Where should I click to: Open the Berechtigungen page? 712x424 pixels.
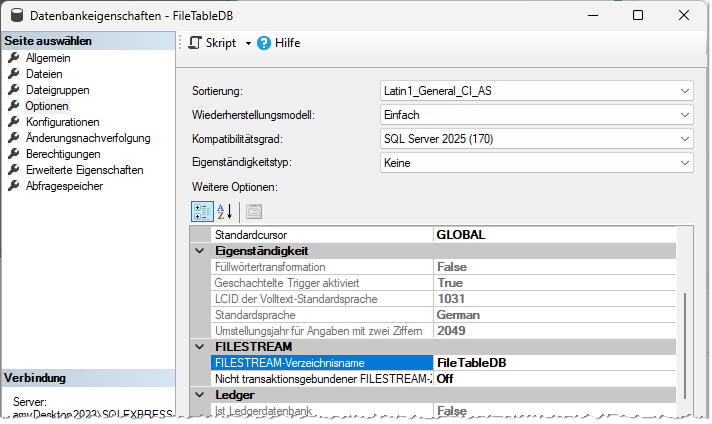coord(63,154)
